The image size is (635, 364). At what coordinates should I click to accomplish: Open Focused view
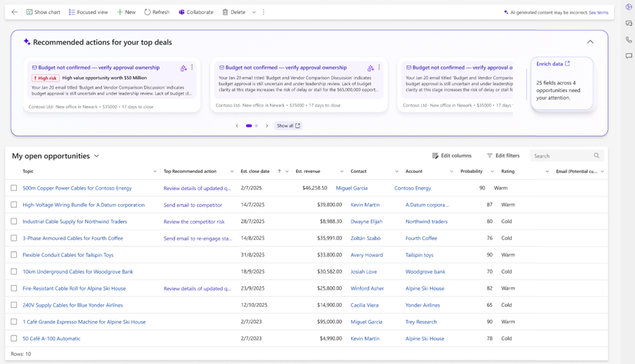[x=88, y=12]
